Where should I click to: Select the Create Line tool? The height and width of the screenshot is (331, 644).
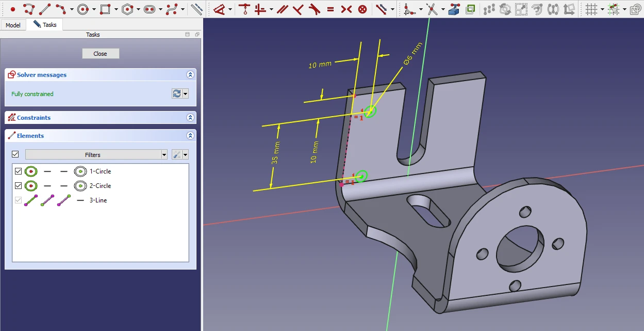pyautogui.click(x=45, y=9)
